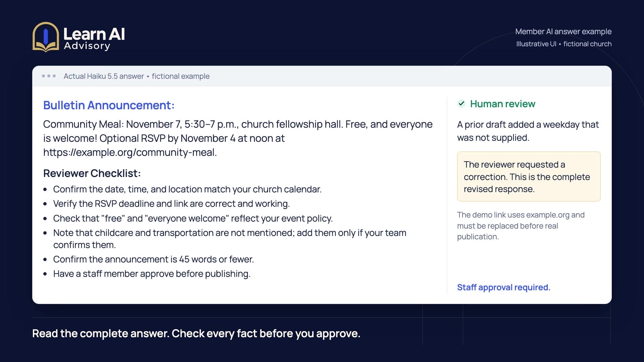Screen dimensions: 644x362
Task: Click the 'Actual Haiku 5.5 answer' title text
Action: tap(104, 76)
